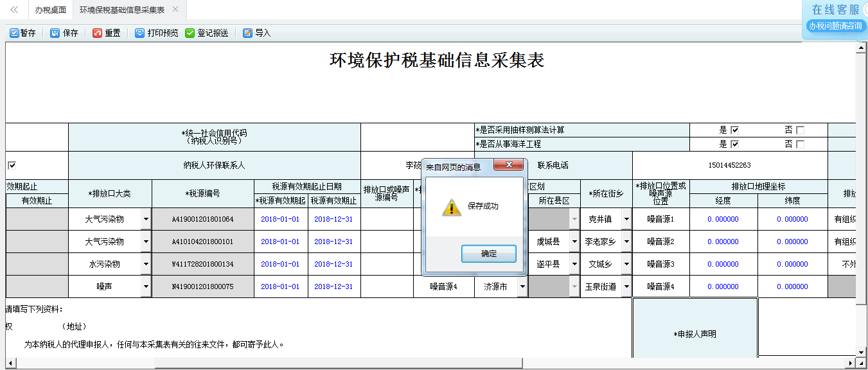Expand the 济源市 city dropdown
Screen dimensions: 868x370
tap(521, 286)
